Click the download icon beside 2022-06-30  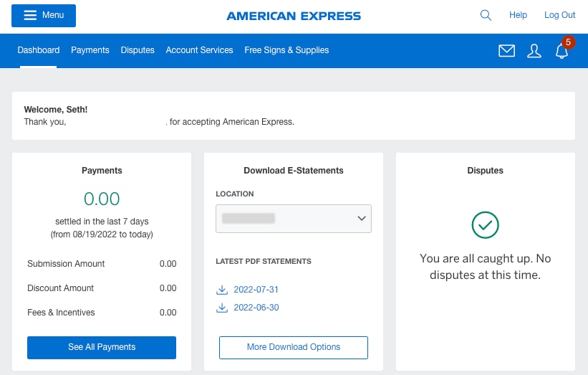221,308
